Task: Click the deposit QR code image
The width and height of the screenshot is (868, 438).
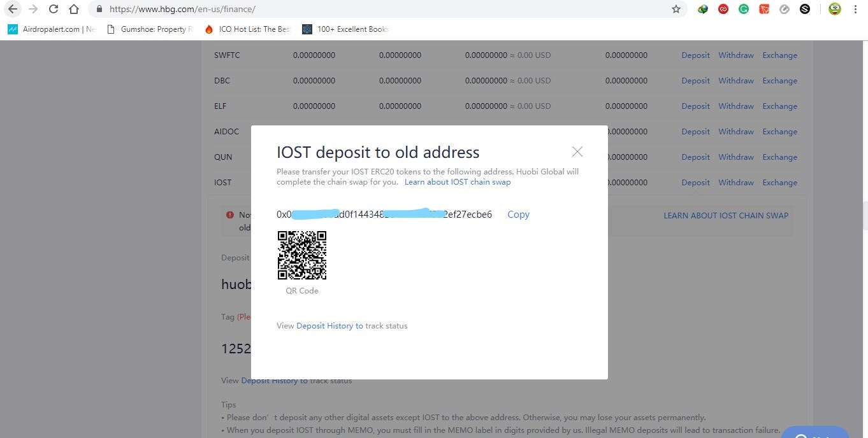Action: 302,255
